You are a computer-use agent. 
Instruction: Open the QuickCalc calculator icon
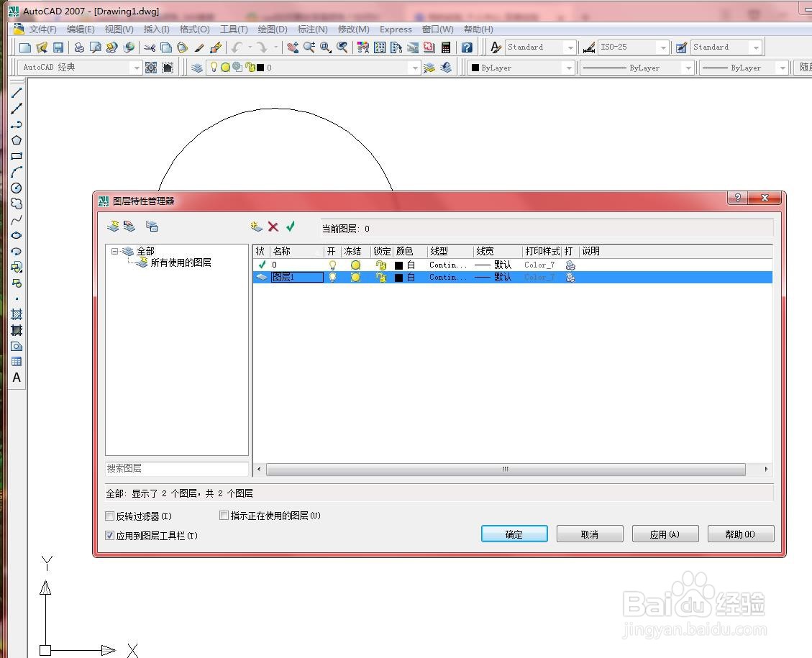pos(446,47)
